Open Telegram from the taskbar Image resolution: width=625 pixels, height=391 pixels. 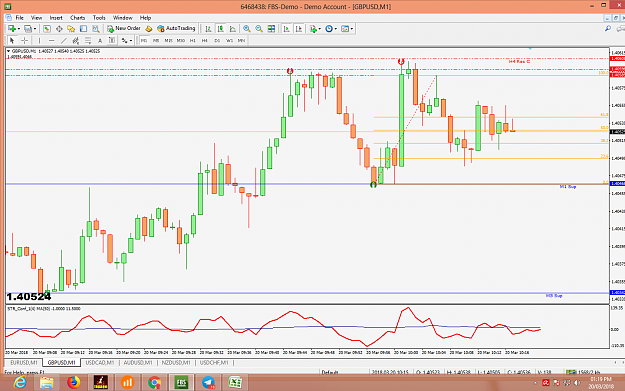[208, 383]
